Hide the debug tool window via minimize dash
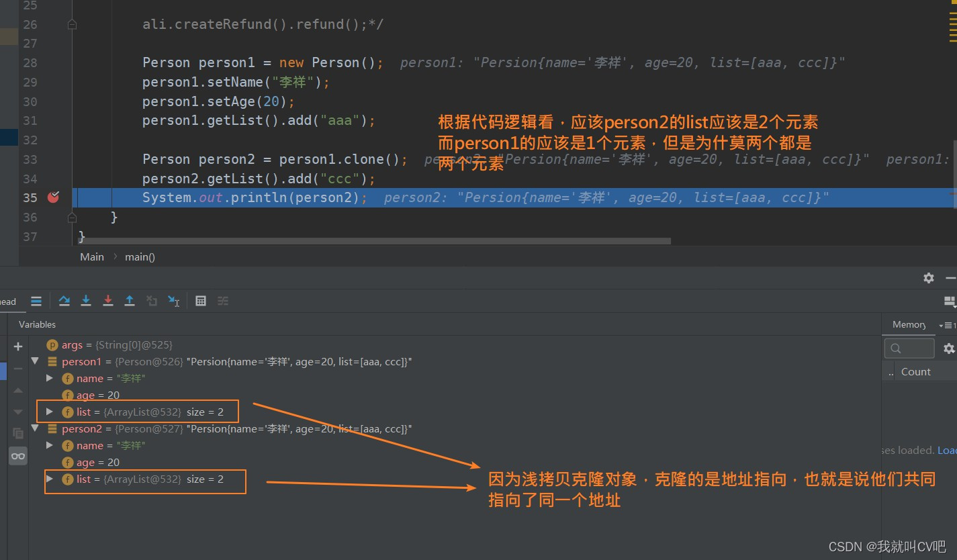The image size is (957, 560). [950, 278]
